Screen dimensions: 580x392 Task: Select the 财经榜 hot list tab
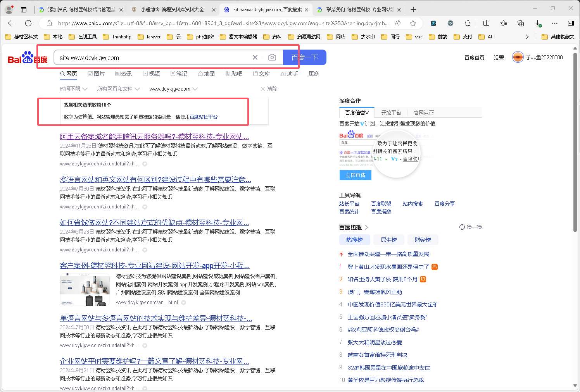tap(423, 240)
